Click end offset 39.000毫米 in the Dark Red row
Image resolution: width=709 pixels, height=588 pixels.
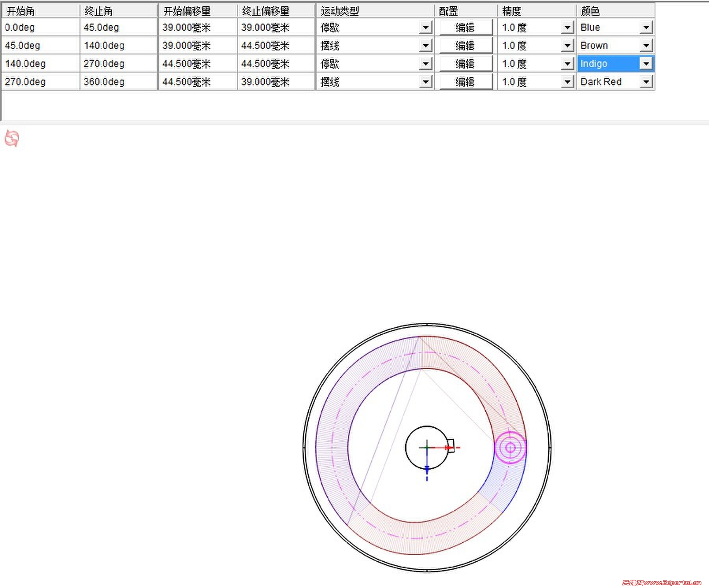coord(276,82)
